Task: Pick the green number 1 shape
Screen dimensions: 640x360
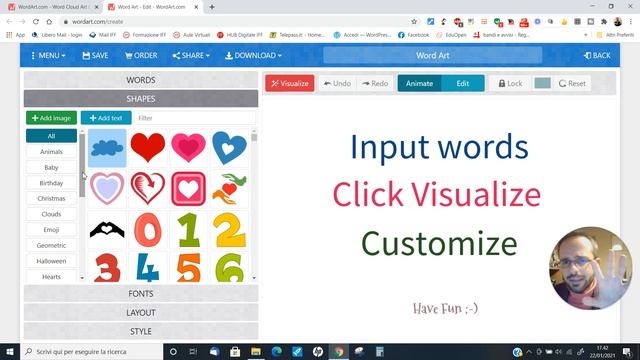Action: click(188, 229)
